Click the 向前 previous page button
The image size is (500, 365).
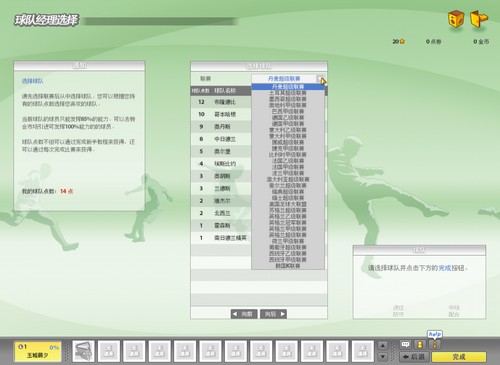244,314
